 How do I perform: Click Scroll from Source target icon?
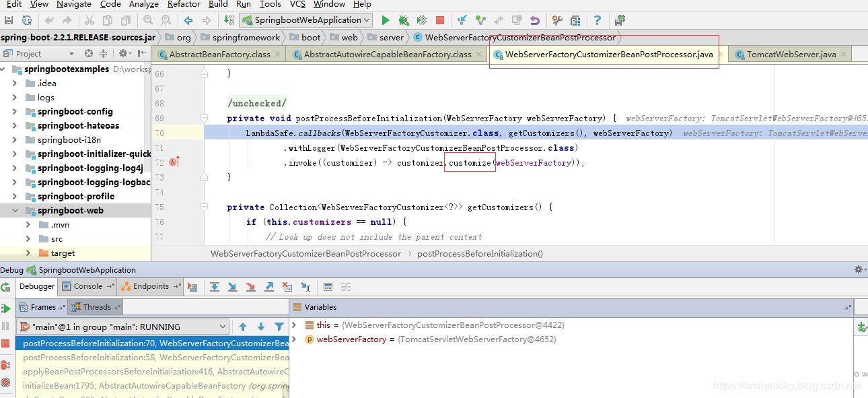[88, 53]
